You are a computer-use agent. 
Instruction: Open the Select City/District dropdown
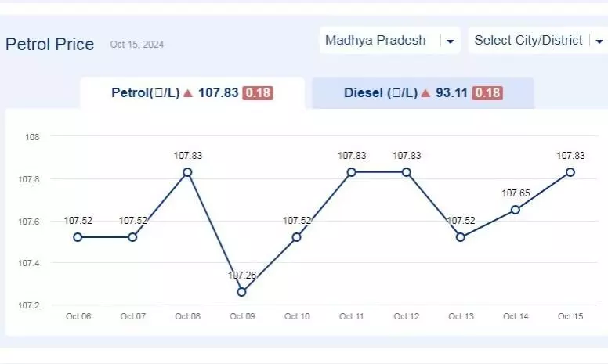[x=538, y=40]
